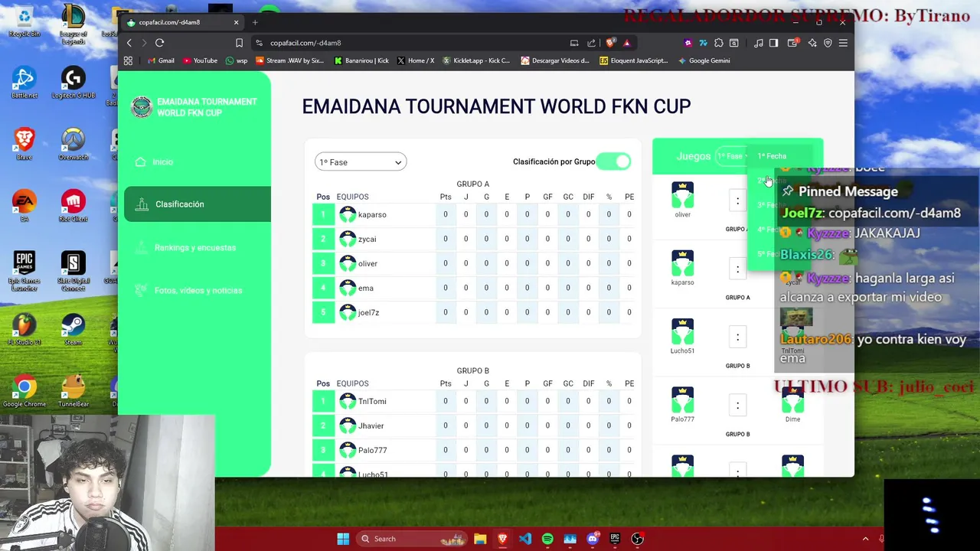Open the 1ª Fase selector in Juegos header

tap(732, 156)
